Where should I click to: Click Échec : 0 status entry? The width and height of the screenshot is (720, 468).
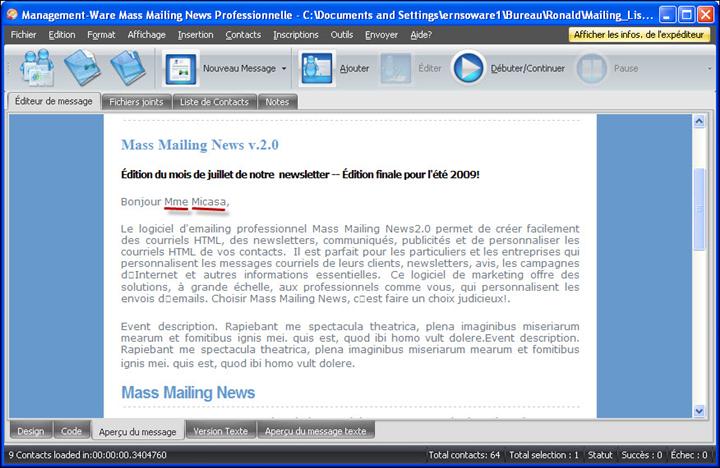coord(689,455)
